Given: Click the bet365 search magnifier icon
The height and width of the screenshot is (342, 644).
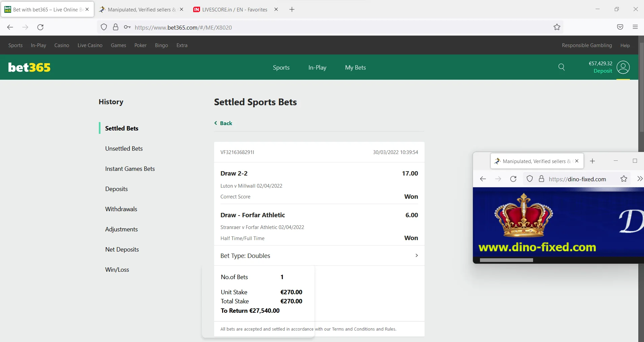Looking at the screenshot, I should [561, 67].
